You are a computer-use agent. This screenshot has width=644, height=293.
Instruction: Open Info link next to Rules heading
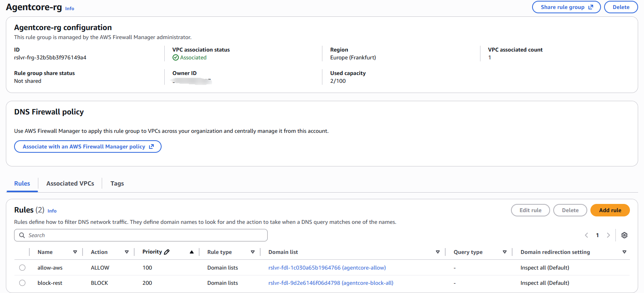click(x=52, y=211)
